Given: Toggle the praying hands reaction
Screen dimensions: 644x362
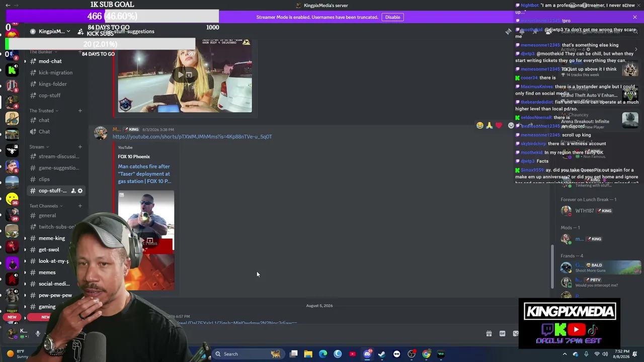Looking at the screenshot, I should click(489, 125).
